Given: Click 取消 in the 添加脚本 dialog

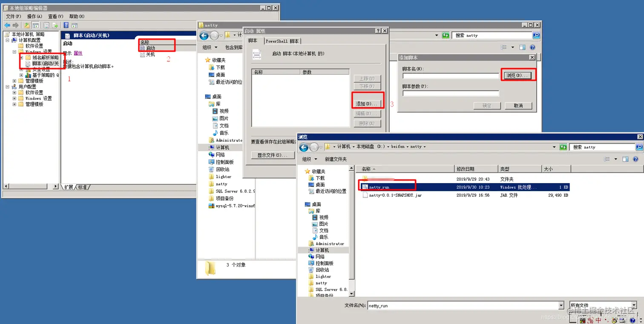Looking at the screenshot, I should [518, 106].
